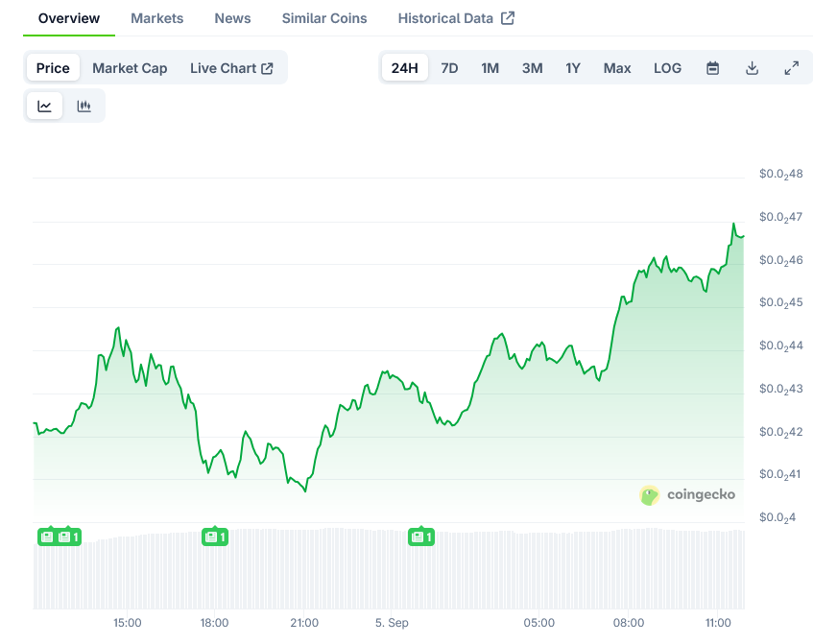
Task: Toggle the 24H timeframe selection
Action: 404,68
